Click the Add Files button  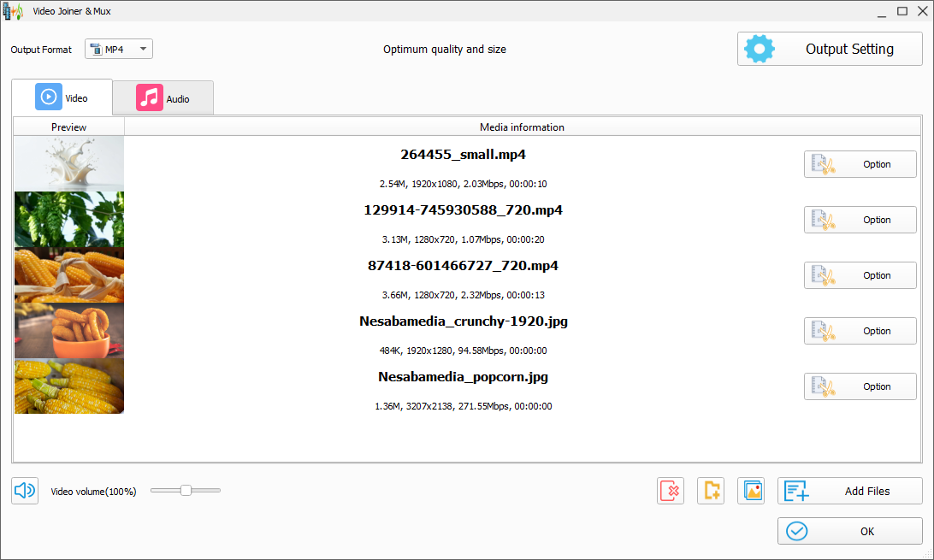coord(849,491)
